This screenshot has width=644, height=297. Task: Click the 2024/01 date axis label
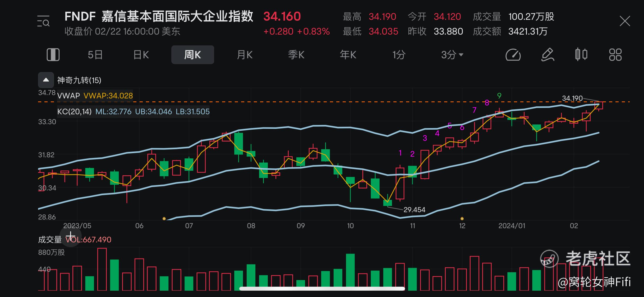512,226
